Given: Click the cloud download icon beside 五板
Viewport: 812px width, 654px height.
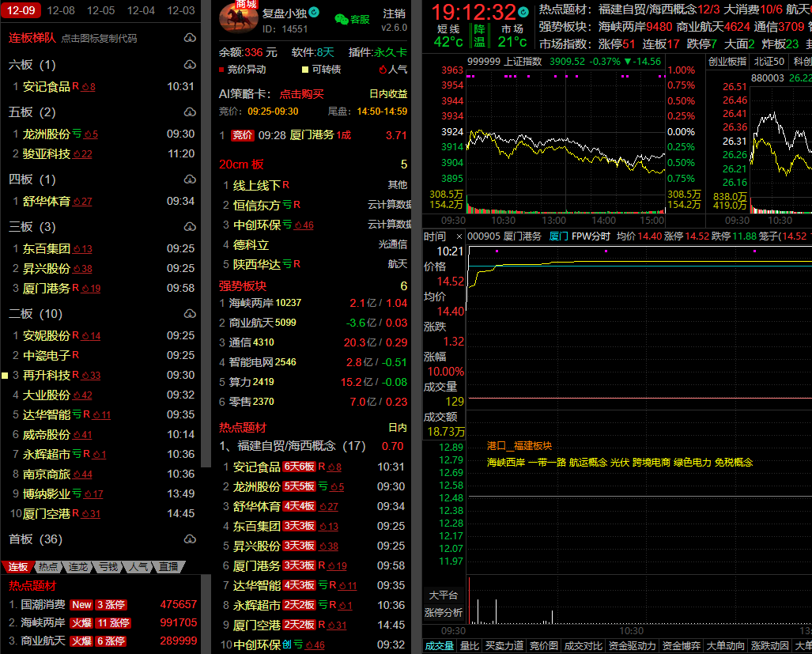Looking at the screenshot, I should point(190,112).
